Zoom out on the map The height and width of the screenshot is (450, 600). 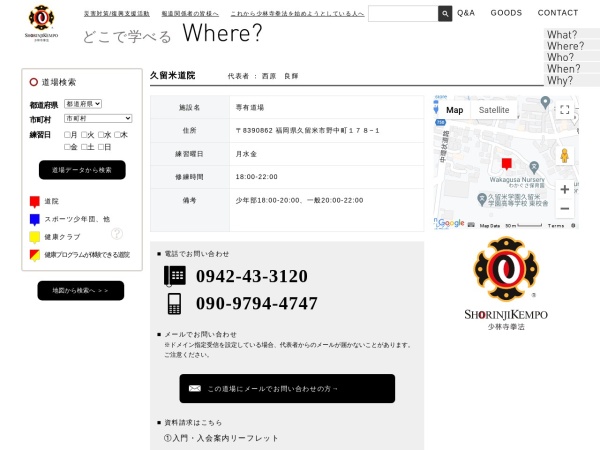pyautogui.click(x=564, y=209)
